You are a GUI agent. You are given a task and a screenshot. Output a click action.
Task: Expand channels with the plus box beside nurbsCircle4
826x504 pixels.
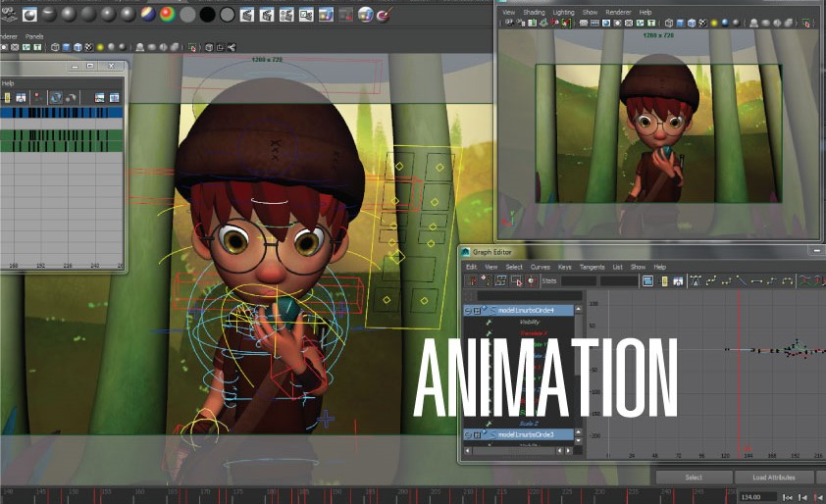pos(477,310)
